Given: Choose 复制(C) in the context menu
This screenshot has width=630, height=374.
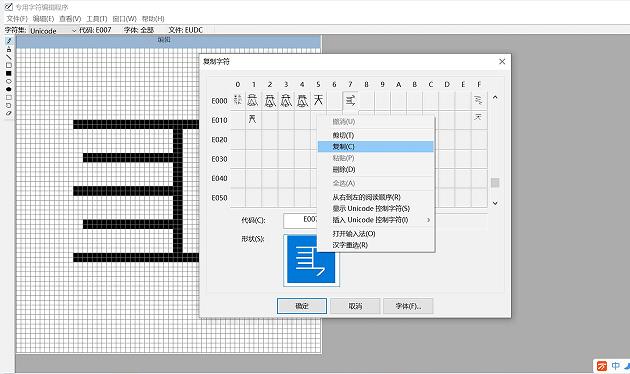Looking at the screenshot, I should 376,147.
